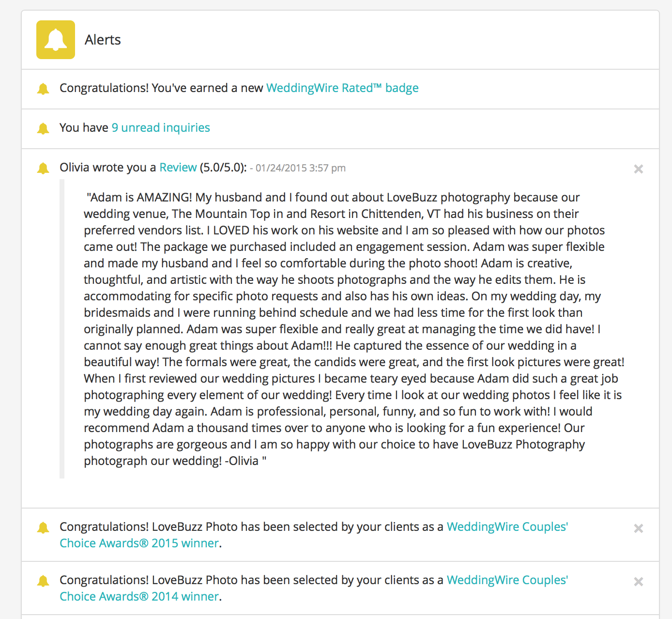Click the gray quote bar beside the review
The height and width of the screenshot is (619, 672).
tap(62, 329)
